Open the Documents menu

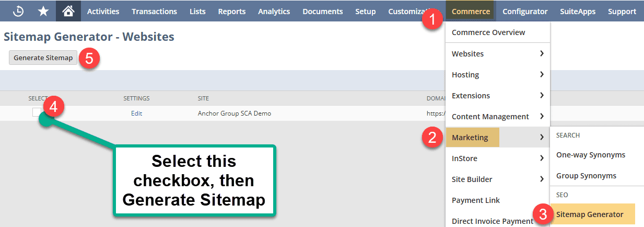(323, 11)
